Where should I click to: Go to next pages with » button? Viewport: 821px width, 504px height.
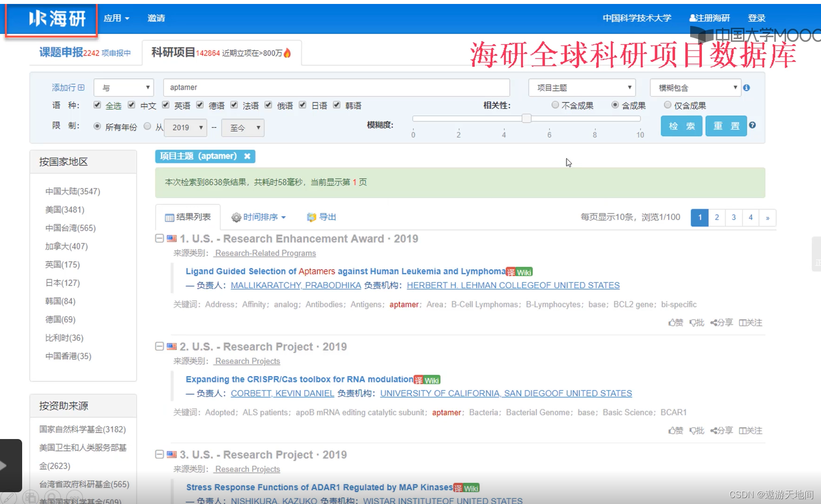click(767, 218)
